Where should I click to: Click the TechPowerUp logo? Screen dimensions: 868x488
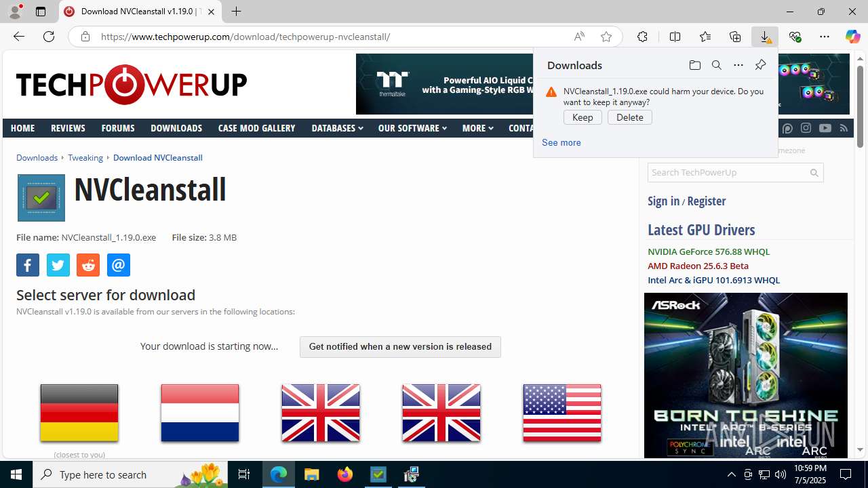coord(132,85)
